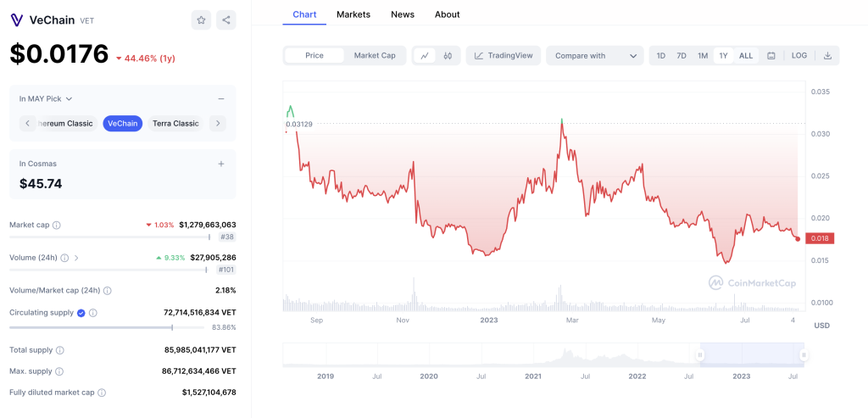The width and height of the screenshot is (868, 418).
Task: Click the $0.0176 price
Action: tap(59, 53)
